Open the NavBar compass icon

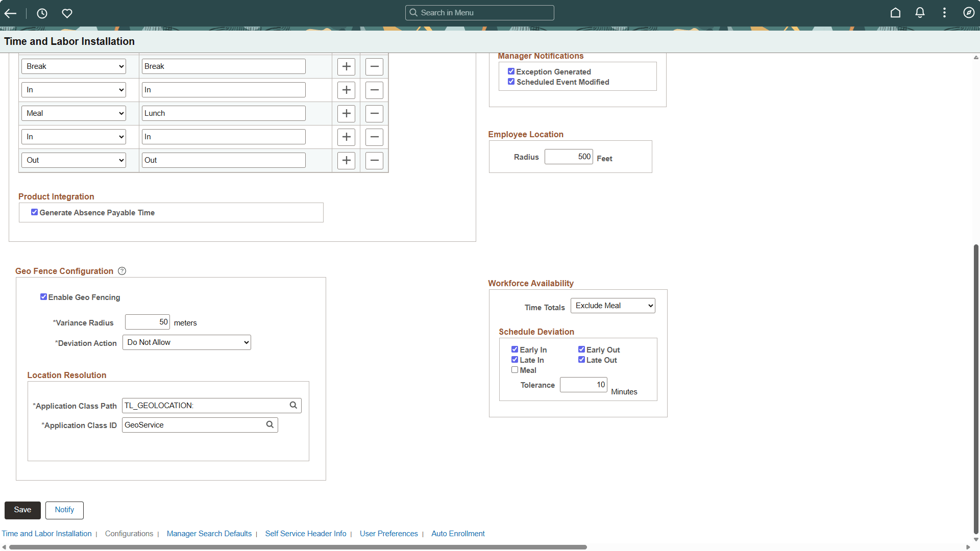pyautogui.click(x=968, y=13)
